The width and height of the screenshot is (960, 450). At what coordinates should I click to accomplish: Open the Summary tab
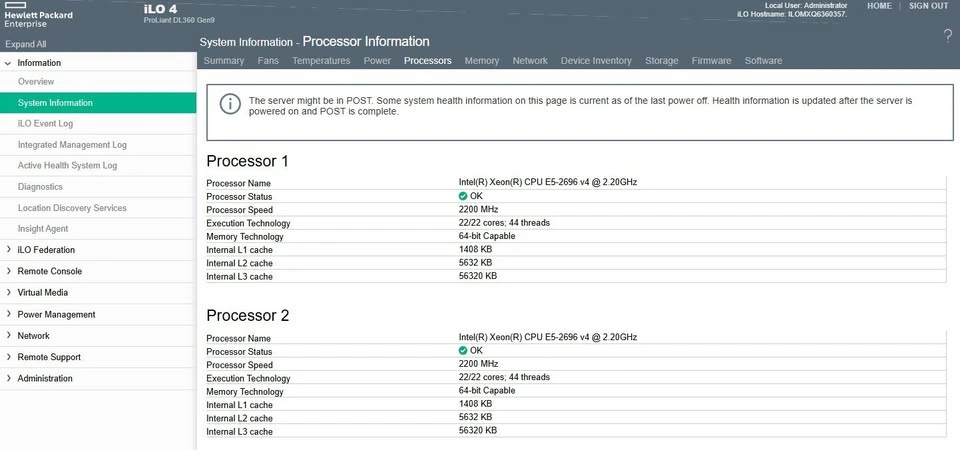point(223,61)
